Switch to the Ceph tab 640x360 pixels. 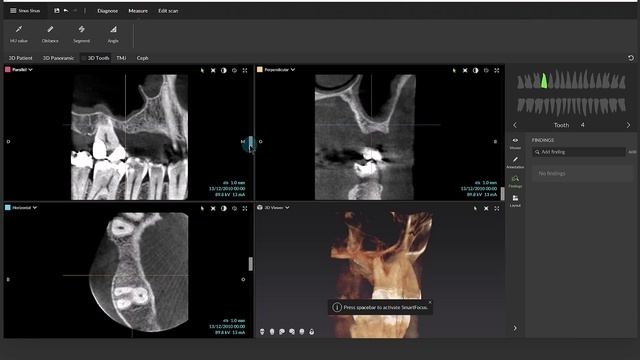[142, 58]
